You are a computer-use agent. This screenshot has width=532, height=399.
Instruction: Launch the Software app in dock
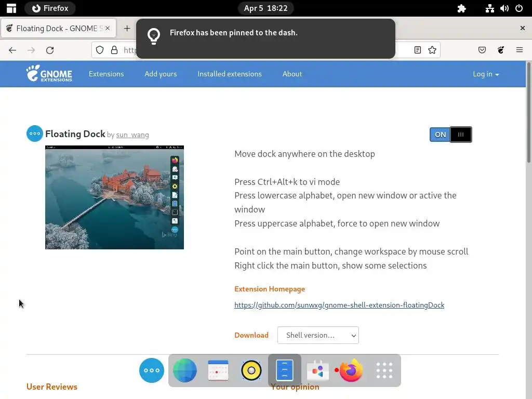pyautogui.click(x=318, y=370)
